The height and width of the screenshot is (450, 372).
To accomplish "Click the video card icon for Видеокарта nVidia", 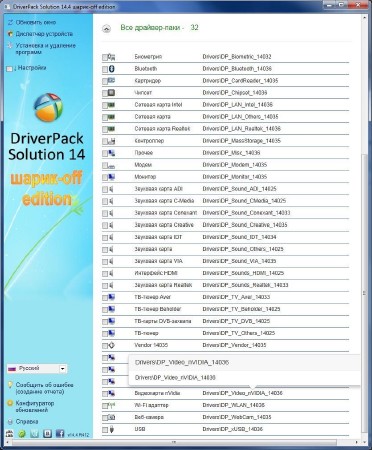I will point(112,393).
